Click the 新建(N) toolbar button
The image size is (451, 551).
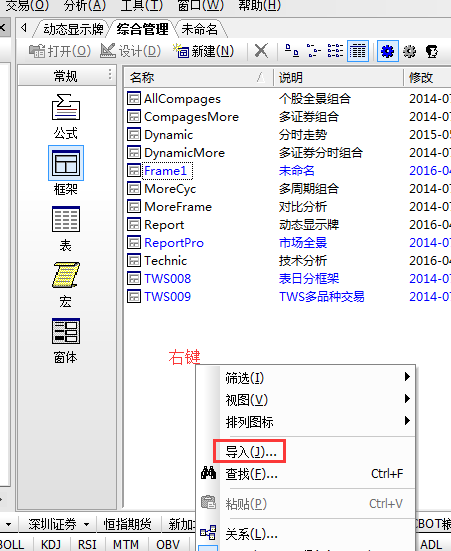click(204, 51)
